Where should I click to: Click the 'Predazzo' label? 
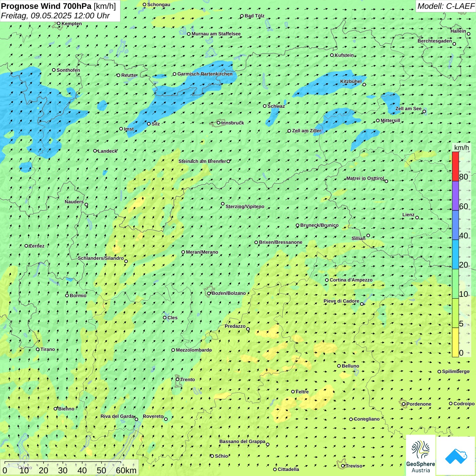[235, 326]
